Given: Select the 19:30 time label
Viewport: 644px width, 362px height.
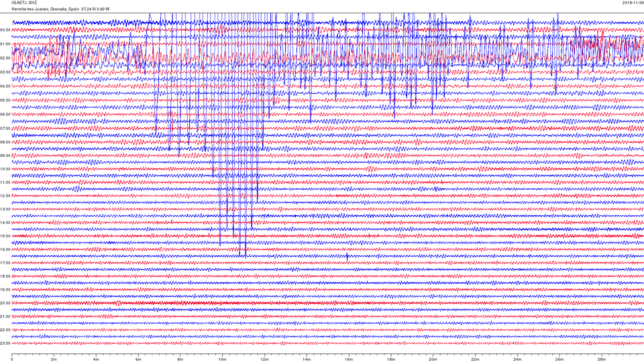Looking at the screenshot, I should tap(5, 290).
